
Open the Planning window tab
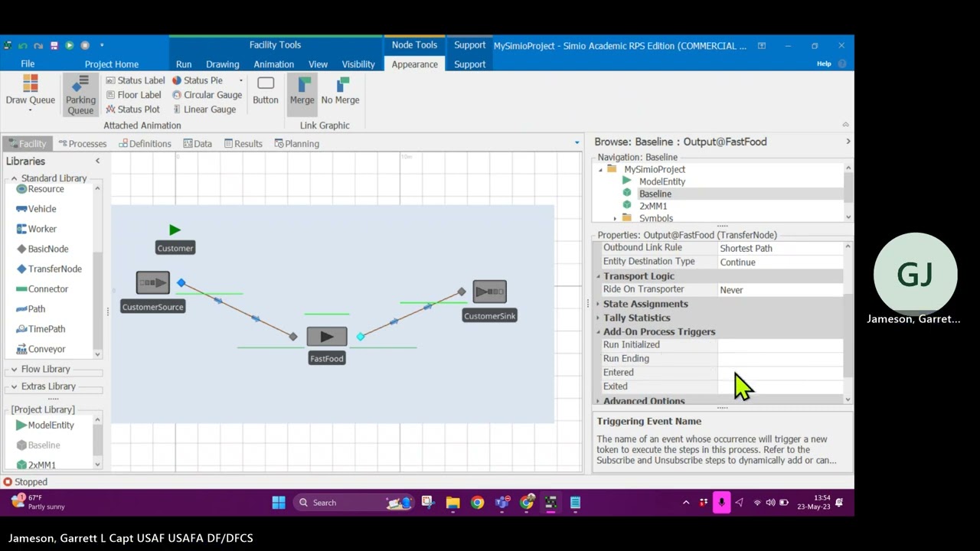pyautogui.click(x=296, y=144)
